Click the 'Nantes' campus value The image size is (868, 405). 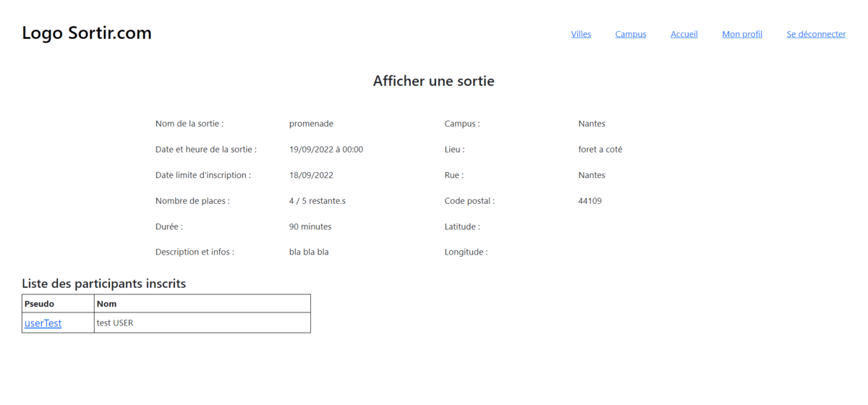[x=592, y=124]
